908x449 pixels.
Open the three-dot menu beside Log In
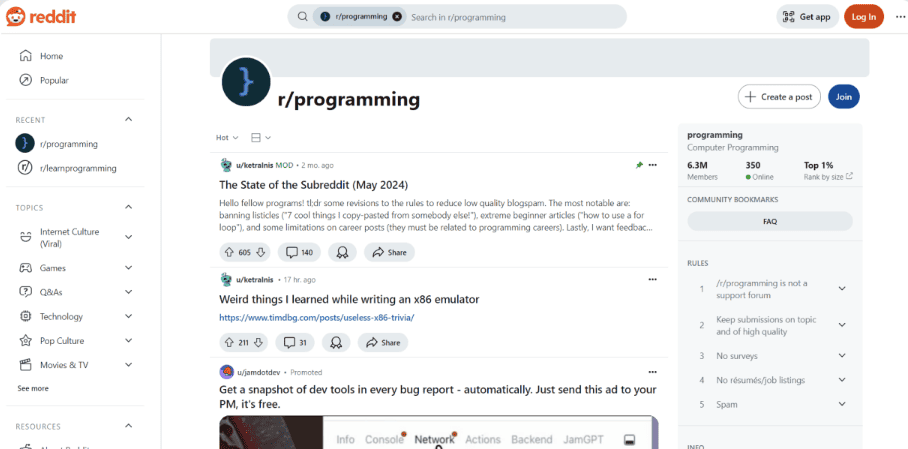click(899, 17)
